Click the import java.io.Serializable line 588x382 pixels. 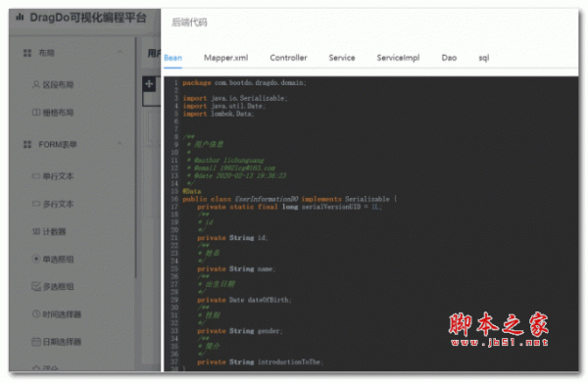click(235, 98)
